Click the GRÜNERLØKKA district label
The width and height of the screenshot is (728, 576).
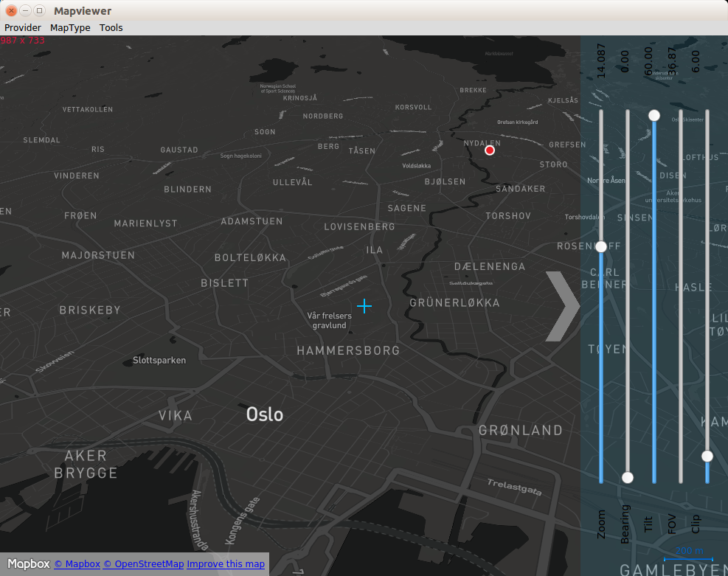tap(454, 303)
